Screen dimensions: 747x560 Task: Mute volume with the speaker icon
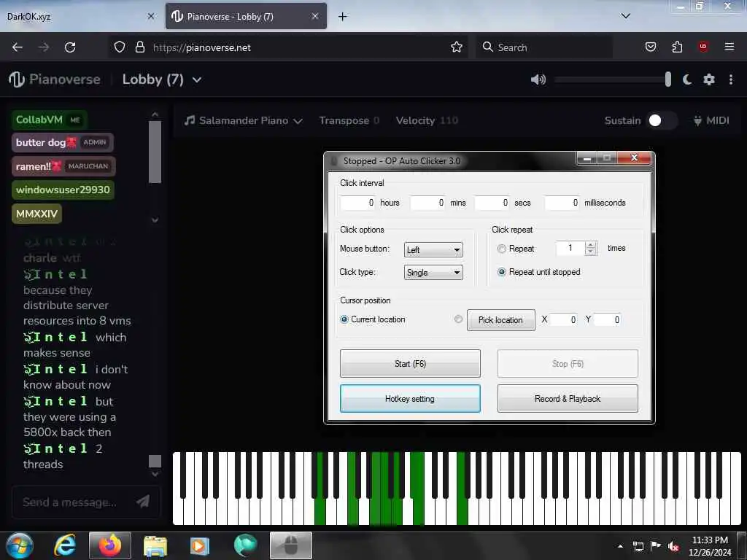(538, 79)
